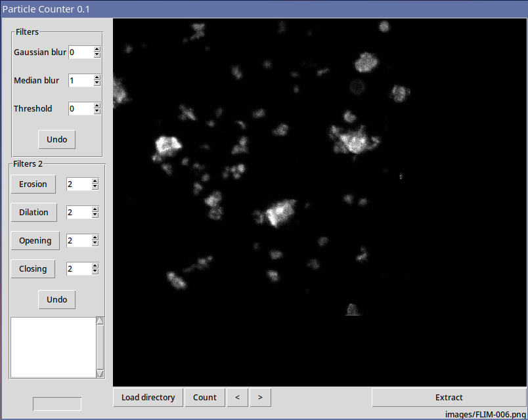Screen dimensions: 528x420
Task: Increase the Dilation spinbox value
Action: point(95,209)
